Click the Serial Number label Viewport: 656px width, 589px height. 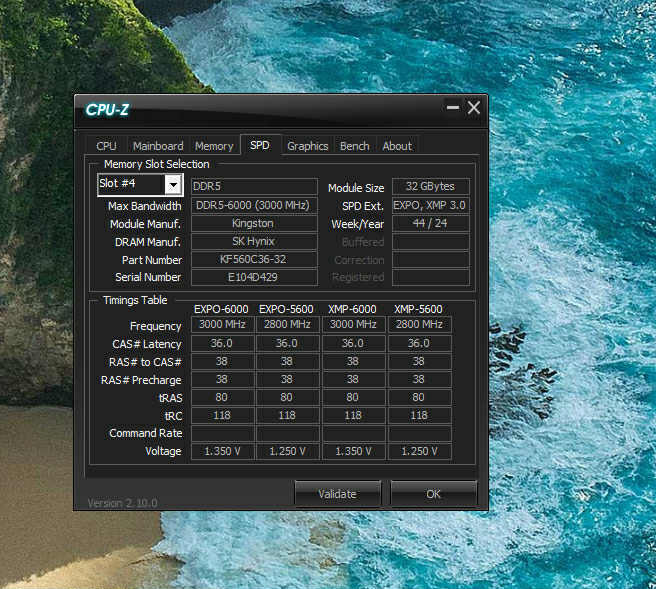(148, 277)
